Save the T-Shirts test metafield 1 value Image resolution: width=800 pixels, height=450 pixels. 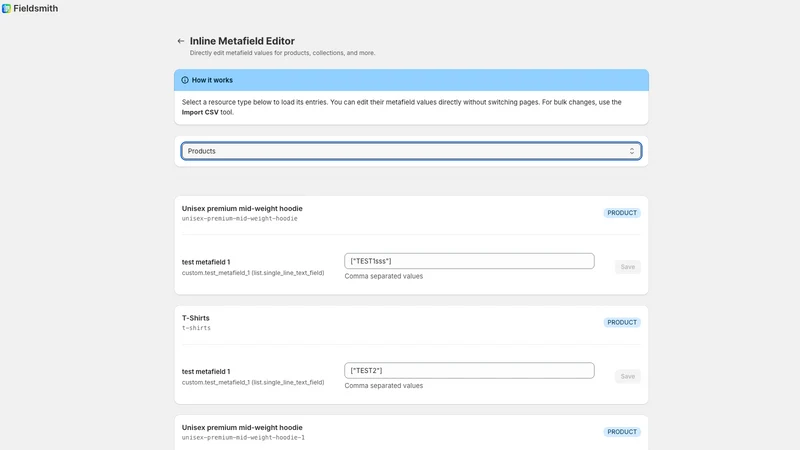628,377
